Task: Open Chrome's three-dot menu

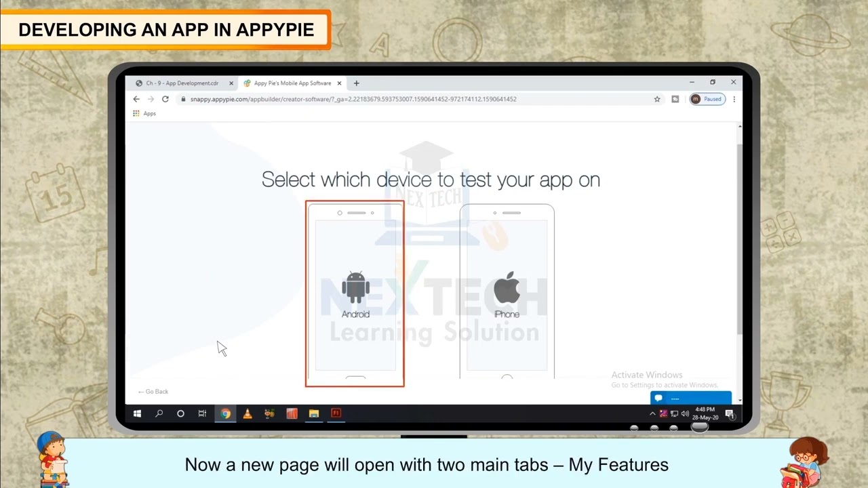Action: (x=734, y=99)
